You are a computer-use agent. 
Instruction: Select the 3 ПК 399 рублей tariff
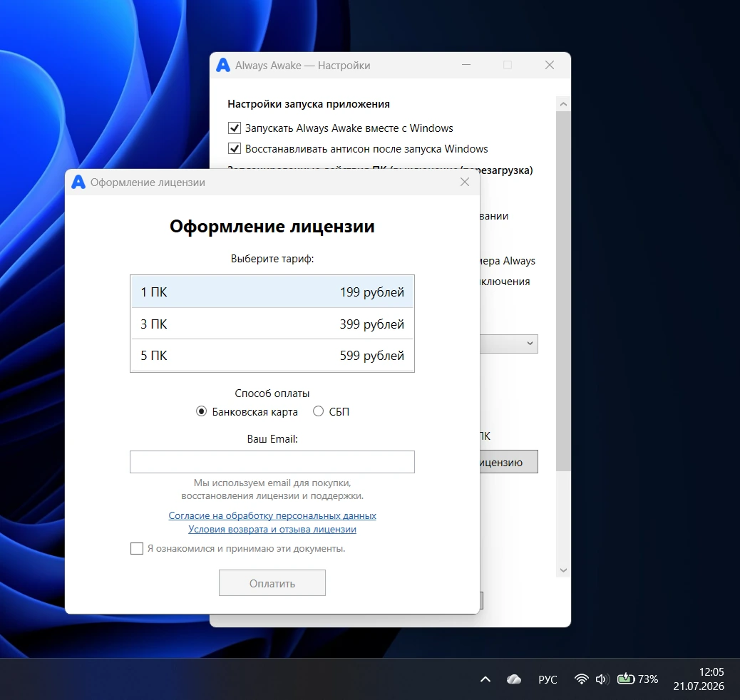272,324
